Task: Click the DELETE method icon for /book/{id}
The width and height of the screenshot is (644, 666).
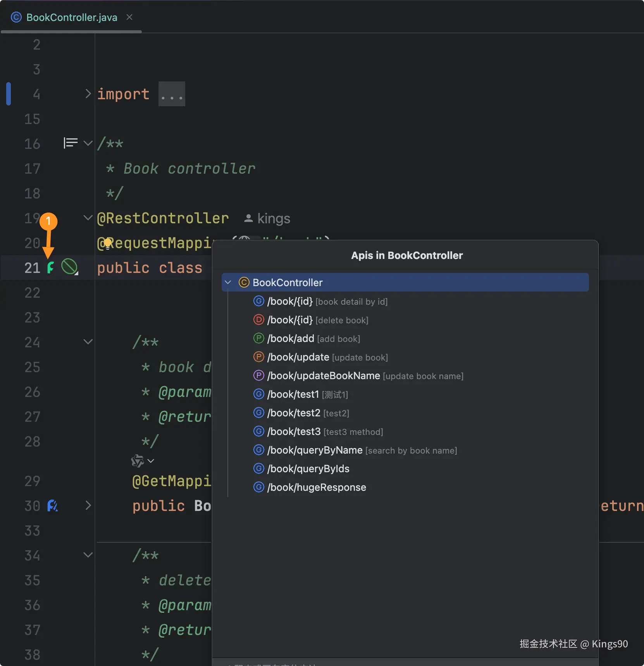Action: click(x=258, y=320)
